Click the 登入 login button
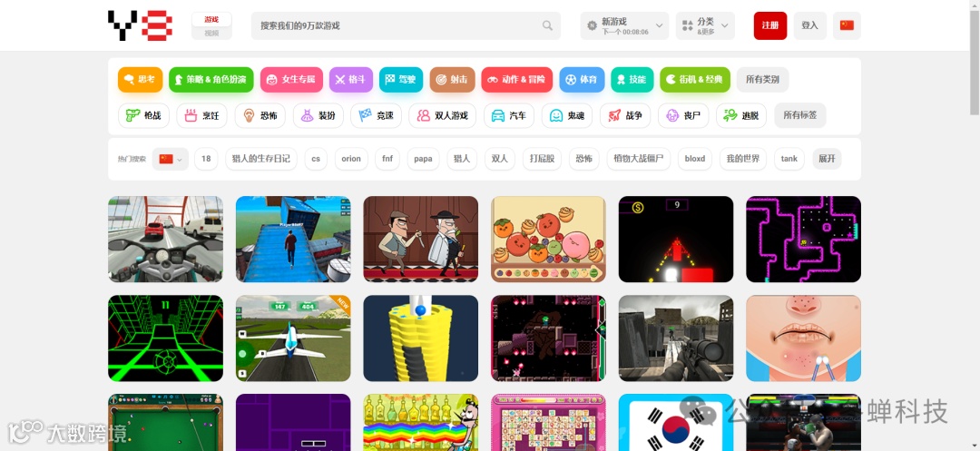This screenshot has width=980, height=451. pyautogui.click(x=810, y=25)
